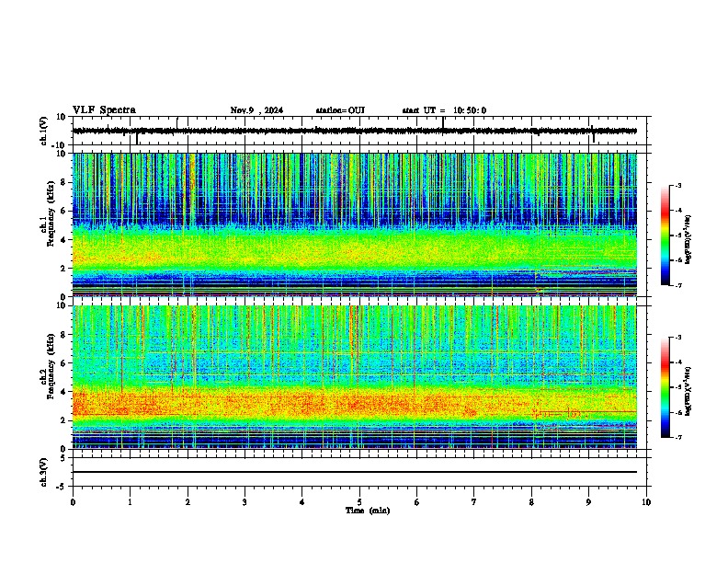Screen dimensions: 728x563
Task: Click the "-7" label on ch.2 colorbar
Action: tap(677, 437)
